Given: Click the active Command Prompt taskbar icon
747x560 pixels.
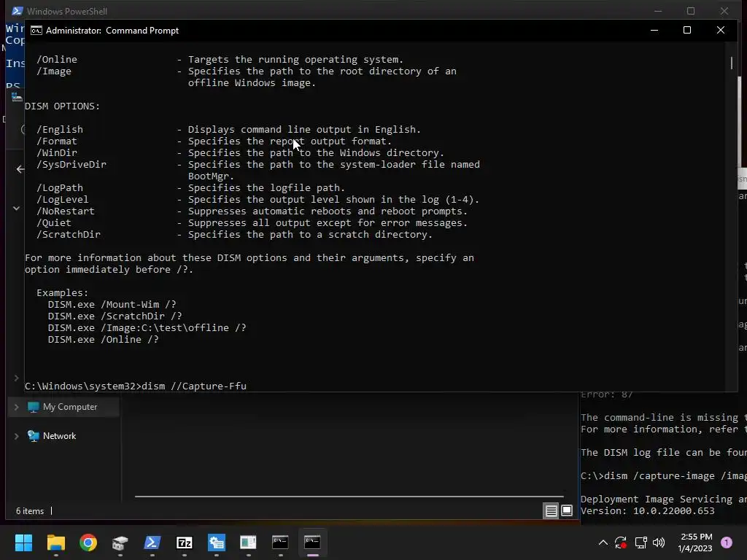Looking at the screenshot, I should click(x=312, y=542).
